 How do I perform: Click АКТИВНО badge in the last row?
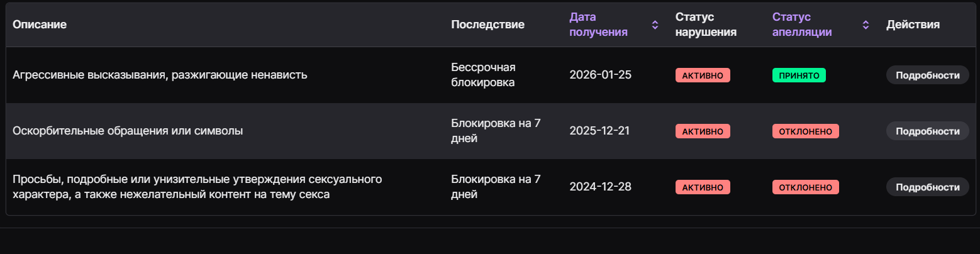(703, 187)
